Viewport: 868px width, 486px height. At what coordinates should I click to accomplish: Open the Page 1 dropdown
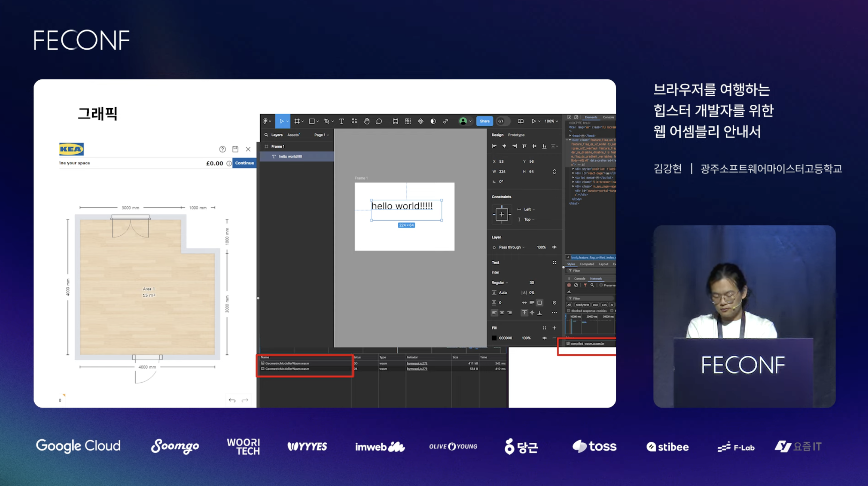point(321,135)
